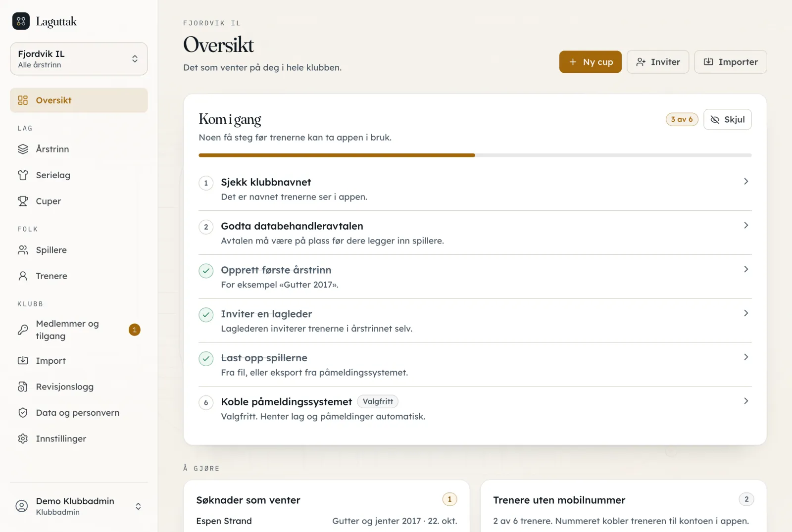
Task: Open Medlemmer og tilgang key icon
Action: pos(23,330)
